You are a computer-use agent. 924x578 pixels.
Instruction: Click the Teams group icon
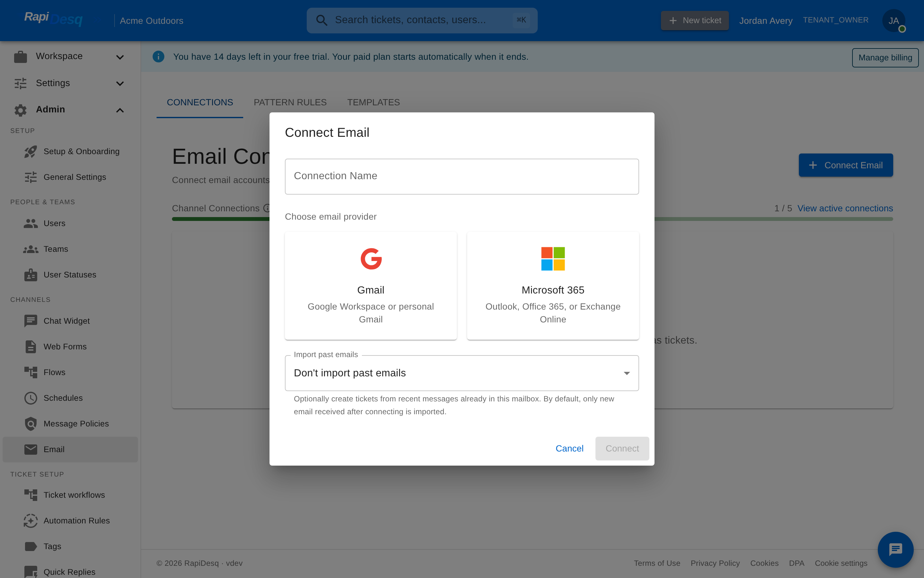coord(30,249)
